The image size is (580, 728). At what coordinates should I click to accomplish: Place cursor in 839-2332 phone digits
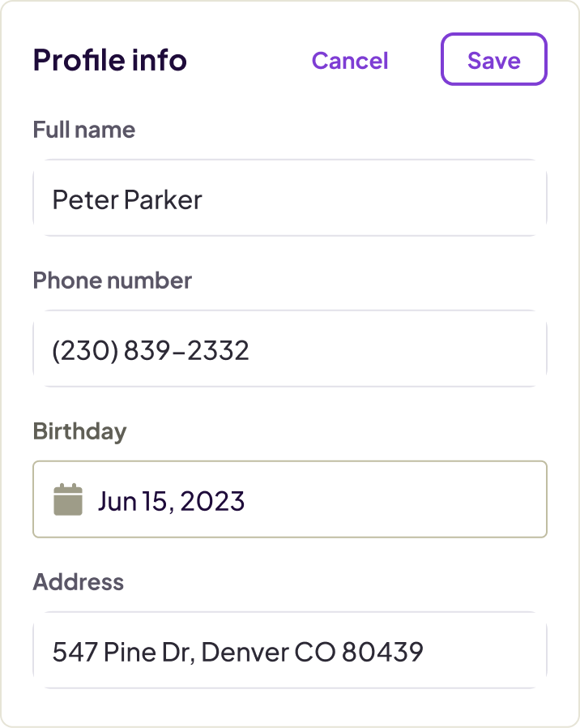point(186,350)
